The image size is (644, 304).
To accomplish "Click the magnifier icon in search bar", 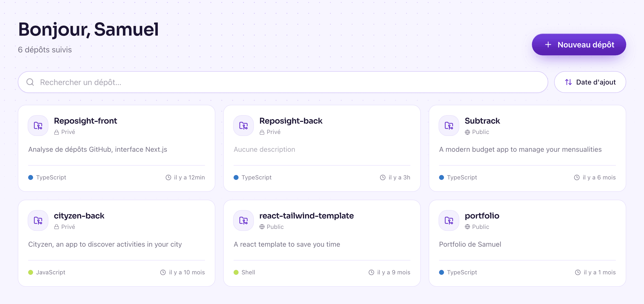I will click(x=30, y=82).
